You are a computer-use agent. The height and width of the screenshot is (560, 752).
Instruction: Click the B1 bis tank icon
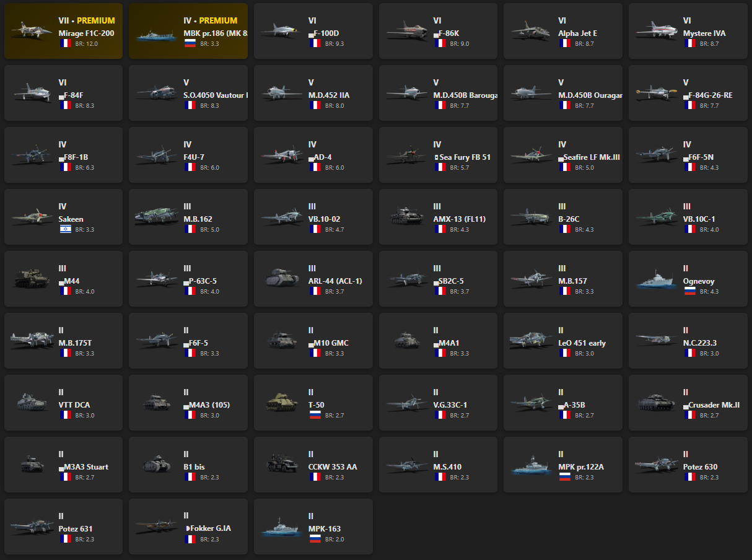(x=155, y=465)
